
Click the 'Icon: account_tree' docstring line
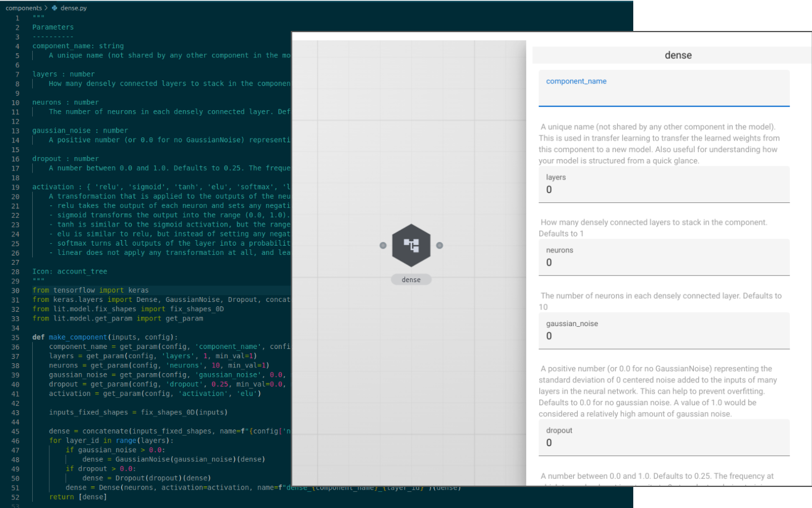(x=69, y=271)
